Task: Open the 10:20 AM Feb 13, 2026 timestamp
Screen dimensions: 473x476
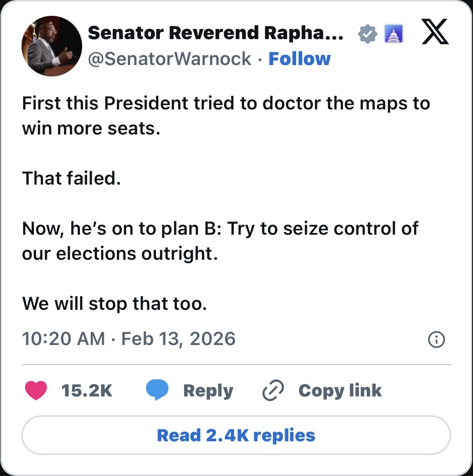Action: (x=129, y=339)
